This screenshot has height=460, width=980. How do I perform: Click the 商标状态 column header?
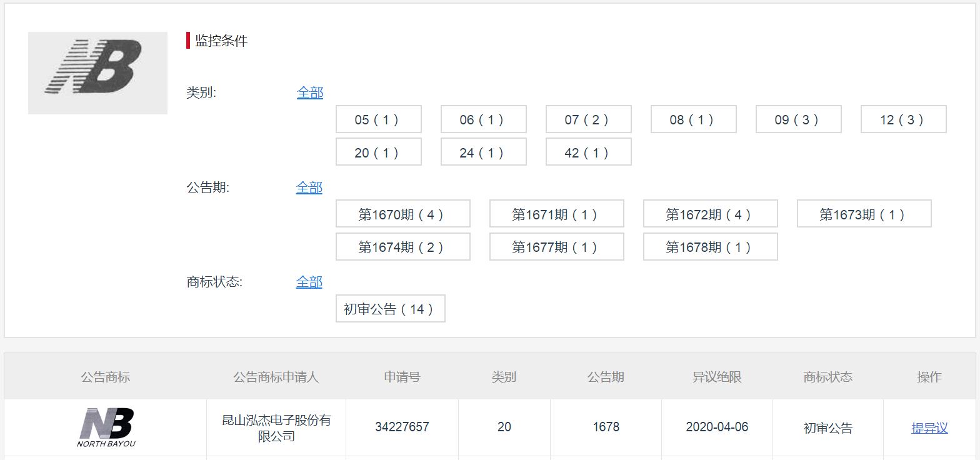pos(828,377)
